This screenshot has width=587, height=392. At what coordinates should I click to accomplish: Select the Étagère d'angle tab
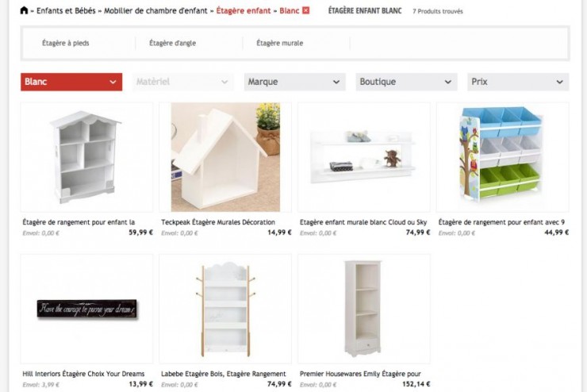173,43
